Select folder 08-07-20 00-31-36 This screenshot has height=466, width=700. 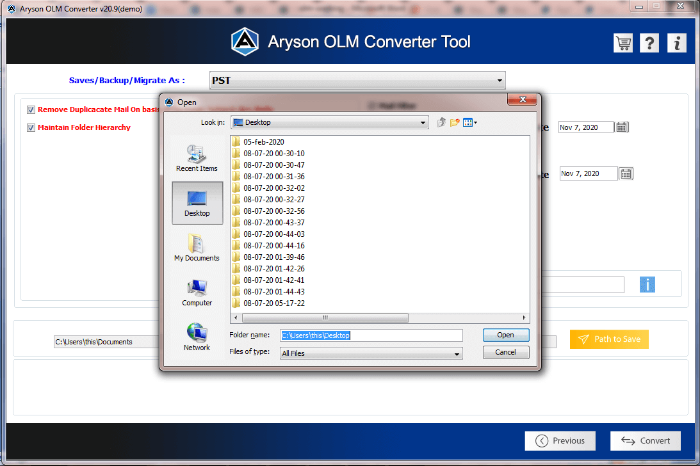pyautogui.click(x=269, y=176)
